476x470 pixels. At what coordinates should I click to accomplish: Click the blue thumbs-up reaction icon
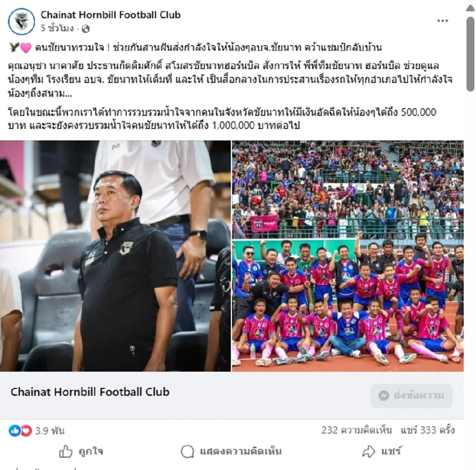[14, 430]
